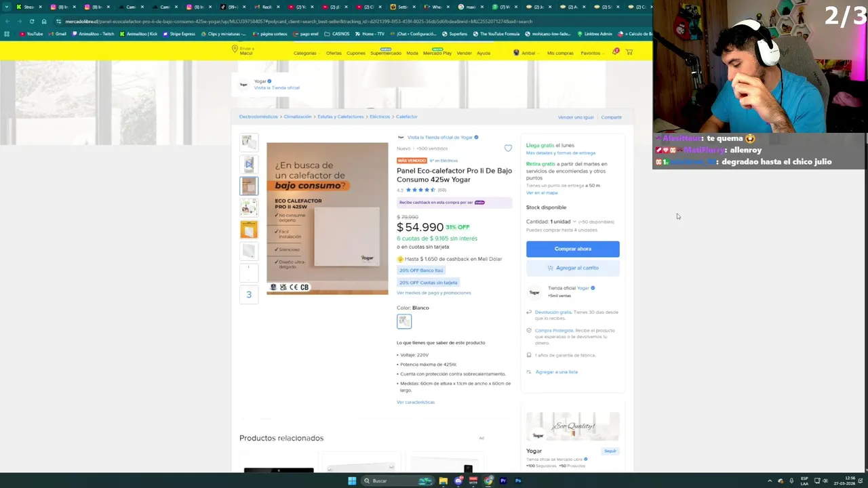This screenshot has width=868, height=488.
Task: Open the Superfans bookmark
Action: (x=455, y=34)
